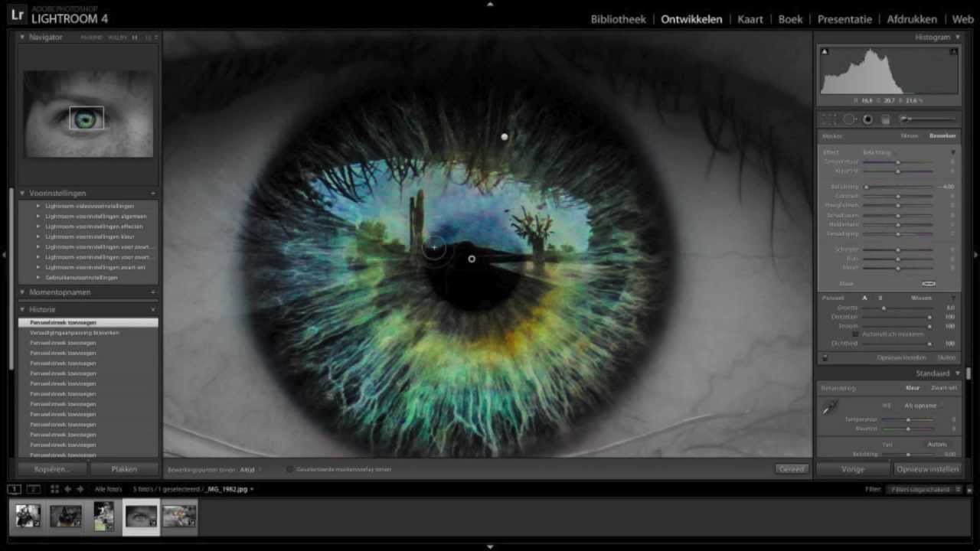Adjust the brush Grootte slider
Image resolution: width=980 pixels, height=551 pixels.
[x=899, y=308]
